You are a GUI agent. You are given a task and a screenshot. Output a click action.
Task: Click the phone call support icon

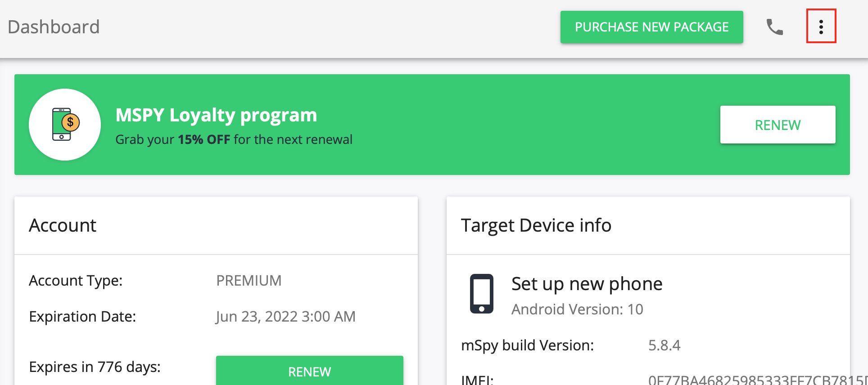click(x=775, y=27)
